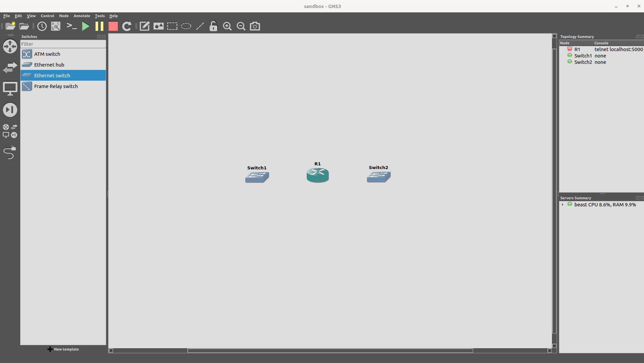Image resolution: width=644 pixels, height=363 pixels.
Task: Select the Draw an ellipse tool
Action: pos(186,26)
